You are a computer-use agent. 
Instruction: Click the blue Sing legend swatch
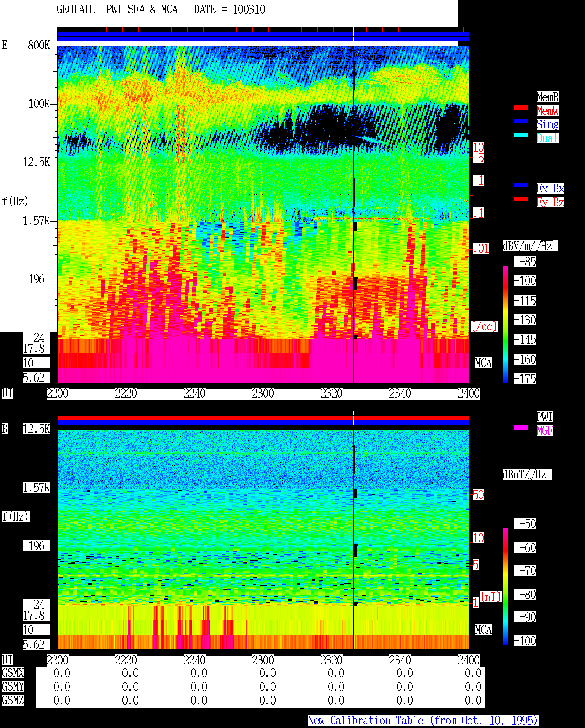[521, 121]
